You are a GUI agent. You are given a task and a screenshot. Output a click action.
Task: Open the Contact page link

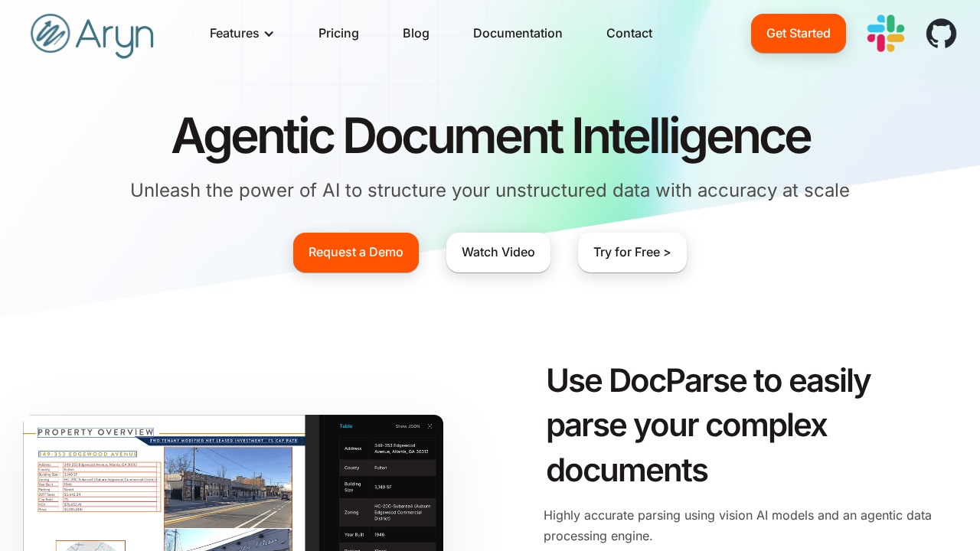tap(629, 34)
